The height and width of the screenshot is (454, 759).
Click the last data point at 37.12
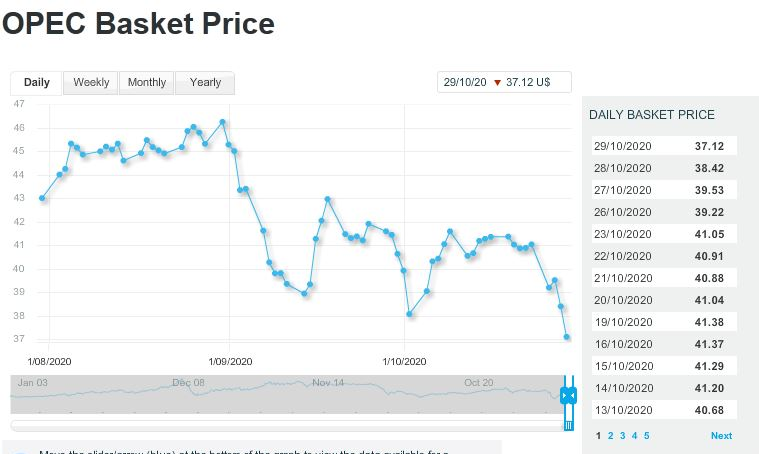567,337
